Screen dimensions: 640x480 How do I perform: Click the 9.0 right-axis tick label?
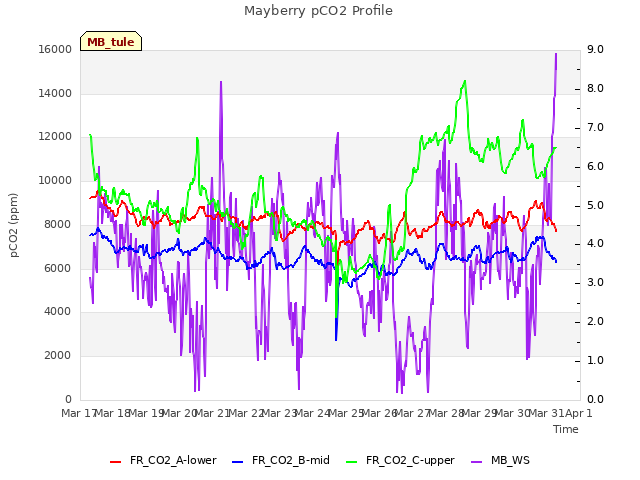[x=595, y=49]
